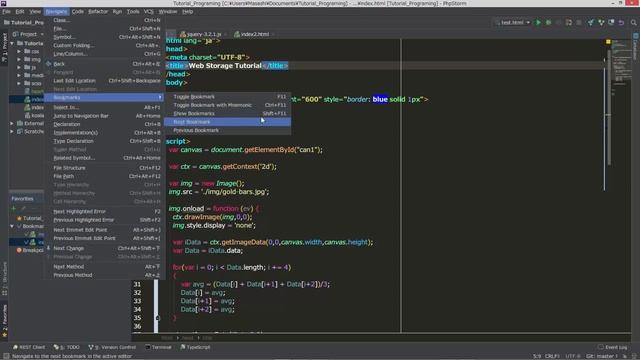This screenshot has width=640, height=360.
Task: Choose Show Bookmarks in submenu
Action: (x=227, y=113)
